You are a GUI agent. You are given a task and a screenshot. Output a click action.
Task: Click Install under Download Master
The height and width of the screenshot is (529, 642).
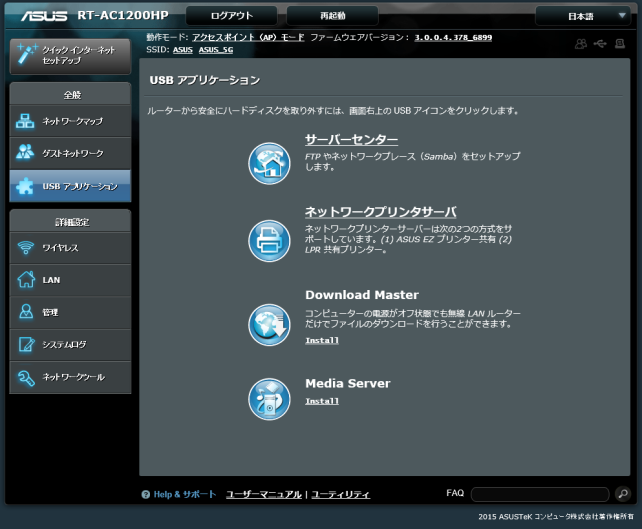click(x=322, y=340)
